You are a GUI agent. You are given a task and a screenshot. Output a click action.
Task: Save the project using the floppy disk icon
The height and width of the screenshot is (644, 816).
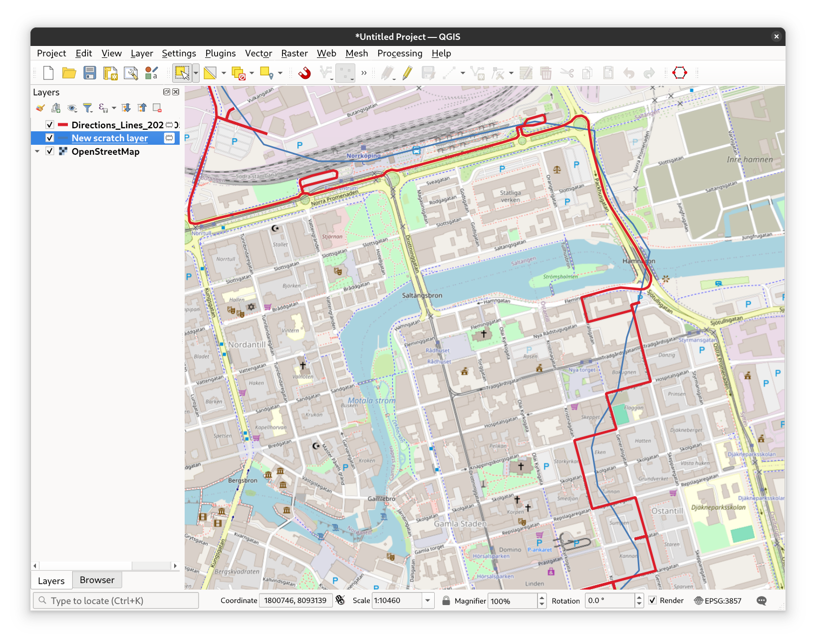pyautogui.click(x=89, y=73)
